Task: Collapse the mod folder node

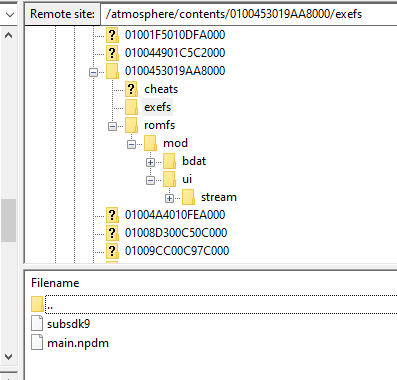Action: [131, 144]
